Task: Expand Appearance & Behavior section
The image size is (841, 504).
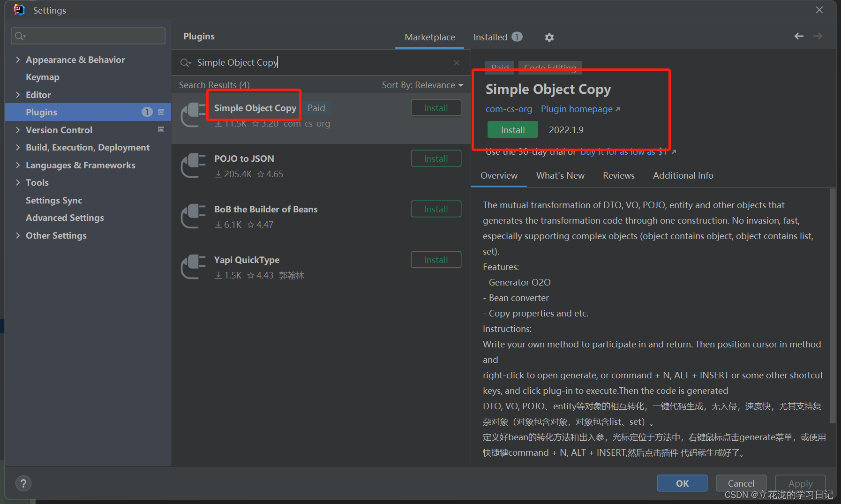Action: [x=18, y=60]
